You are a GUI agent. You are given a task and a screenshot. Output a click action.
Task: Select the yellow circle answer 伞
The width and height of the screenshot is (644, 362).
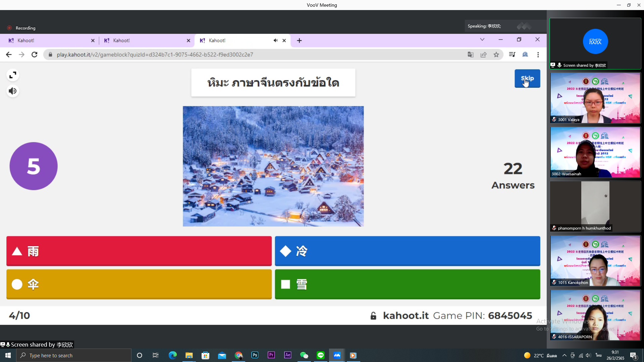139,284
